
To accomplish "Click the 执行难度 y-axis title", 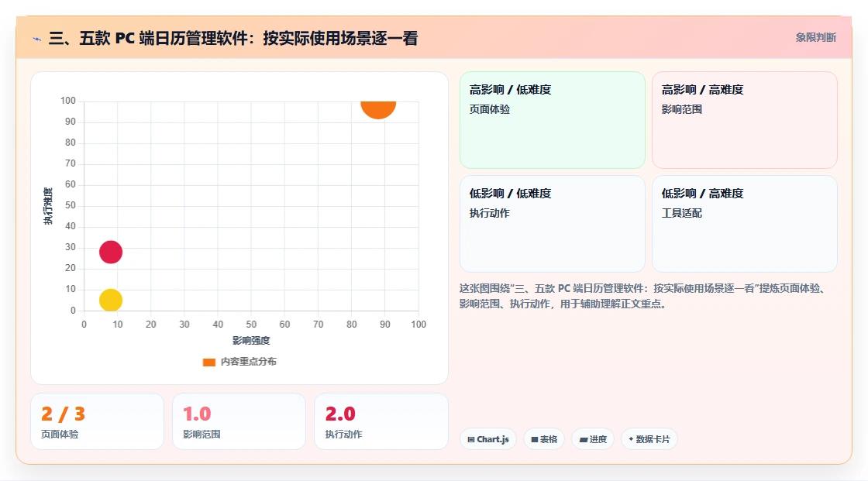I will click(48, 206).
